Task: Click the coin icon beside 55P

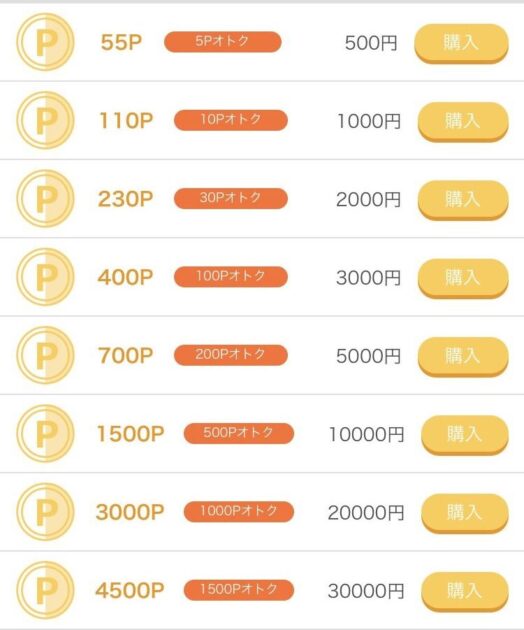Action: click(x=45, y=42)
